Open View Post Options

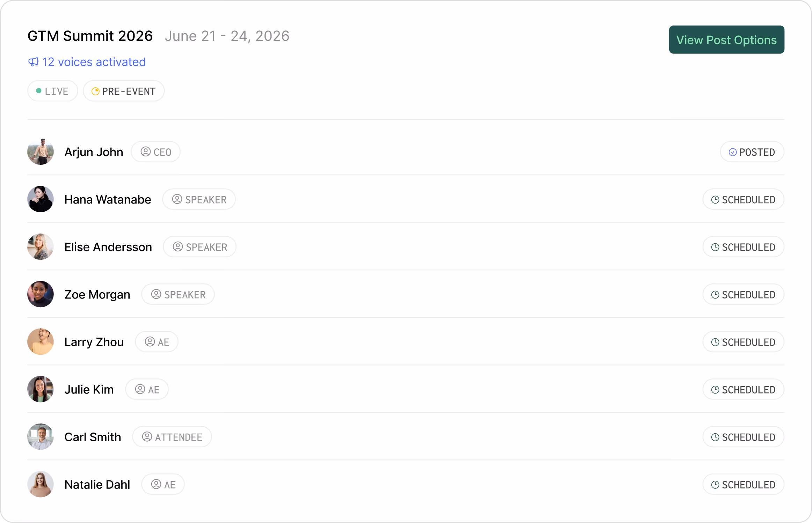point(726,39)
